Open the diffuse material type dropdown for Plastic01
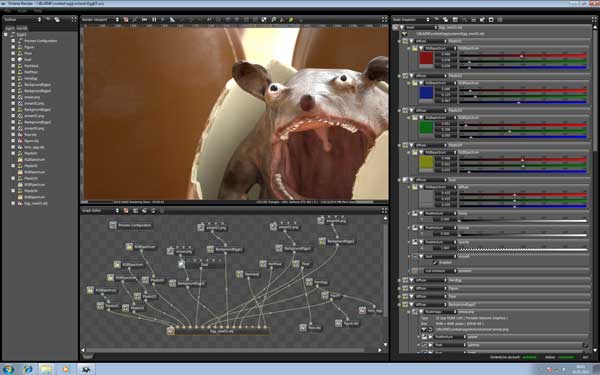The width and height of the screenshot is (600, 375). [430, 41]
